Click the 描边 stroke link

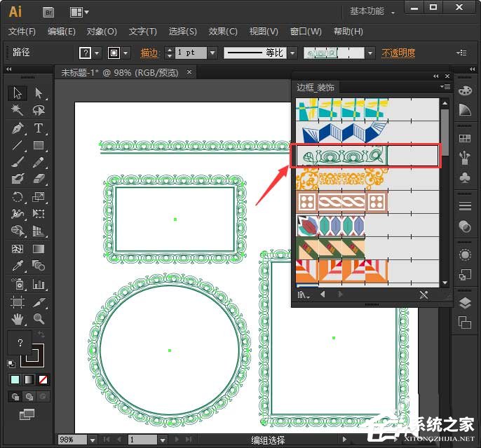[149, 53]
